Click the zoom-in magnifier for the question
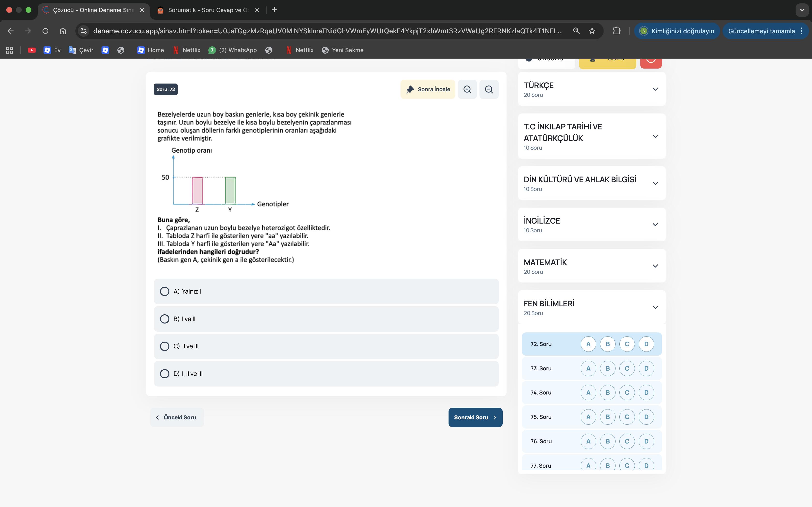This screenshot has width=812, height=507. (467, 89)
